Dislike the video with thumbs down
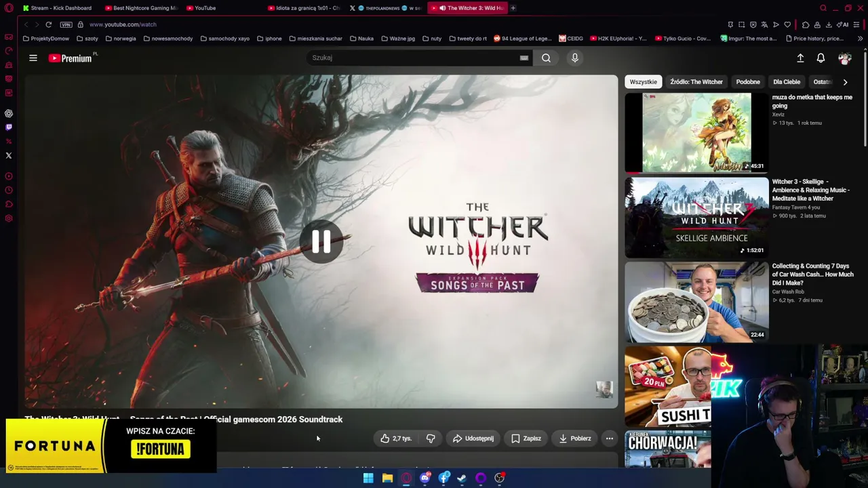The image size is (868, 488). point(431,439)
